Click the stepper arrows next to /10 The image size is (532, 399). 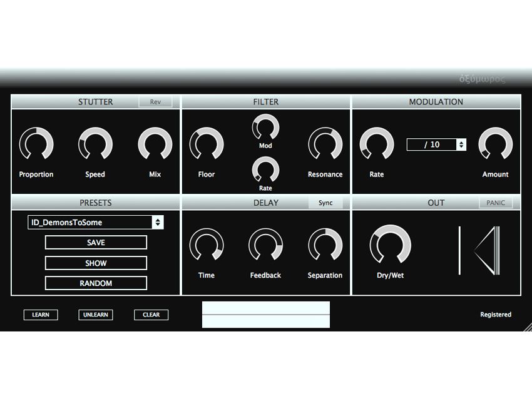click(461, 144)
